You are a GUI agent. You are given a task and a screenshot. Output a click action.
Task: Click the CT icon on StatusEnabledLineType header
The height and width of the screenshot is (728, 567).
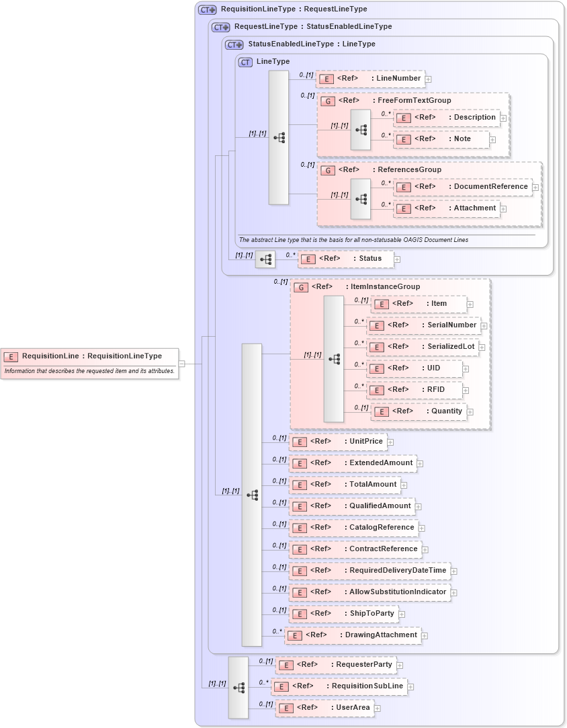point(233,44)
